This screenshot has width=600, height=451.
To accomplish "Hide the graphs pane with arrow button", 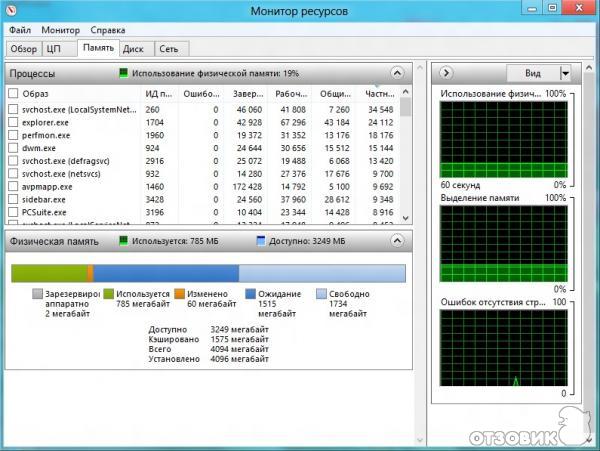I will click(447, 73).
